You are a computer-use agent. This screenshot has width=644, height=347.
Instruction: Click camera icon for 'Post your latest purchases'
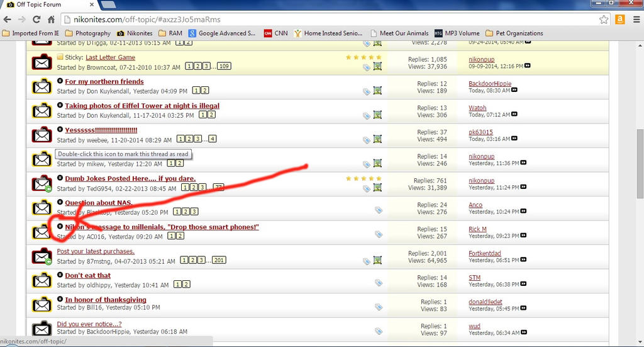[42, 256]
